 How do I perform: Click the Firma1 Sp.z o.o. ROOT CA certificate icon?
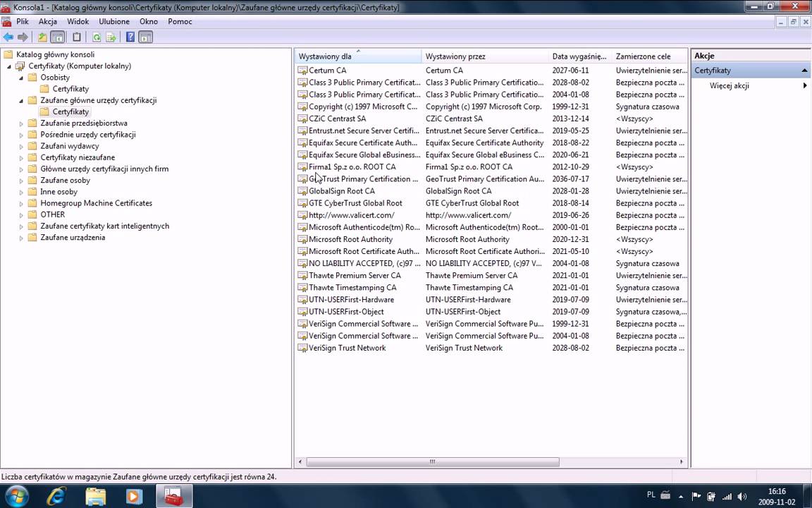[x=302, y=167]
